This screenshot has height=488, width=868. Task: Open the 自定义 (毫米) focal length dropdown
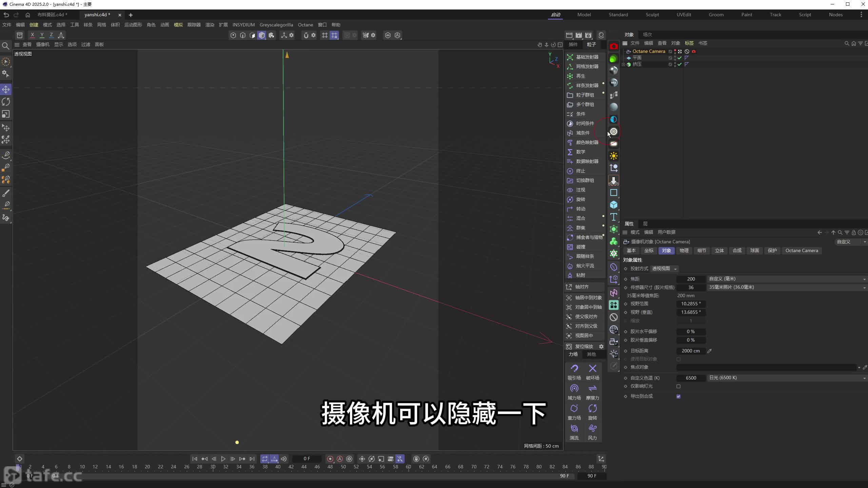[x=787, y=279]
